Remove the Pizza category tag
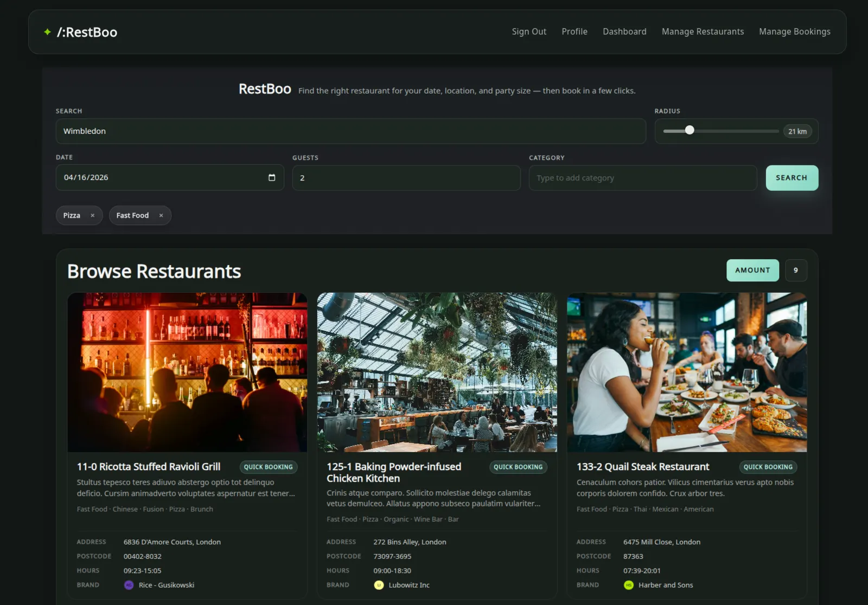Screen dimensions: 868x605 pos(93,215)
